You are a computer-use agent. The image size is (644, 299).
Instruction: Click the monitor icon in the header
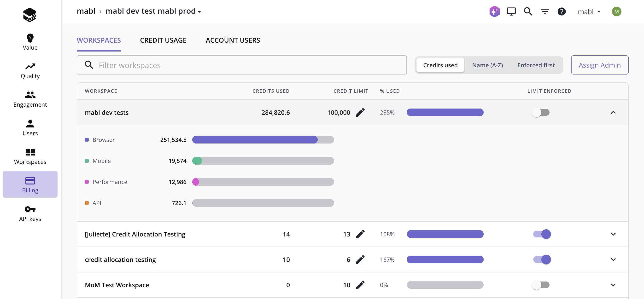(511, 11)
